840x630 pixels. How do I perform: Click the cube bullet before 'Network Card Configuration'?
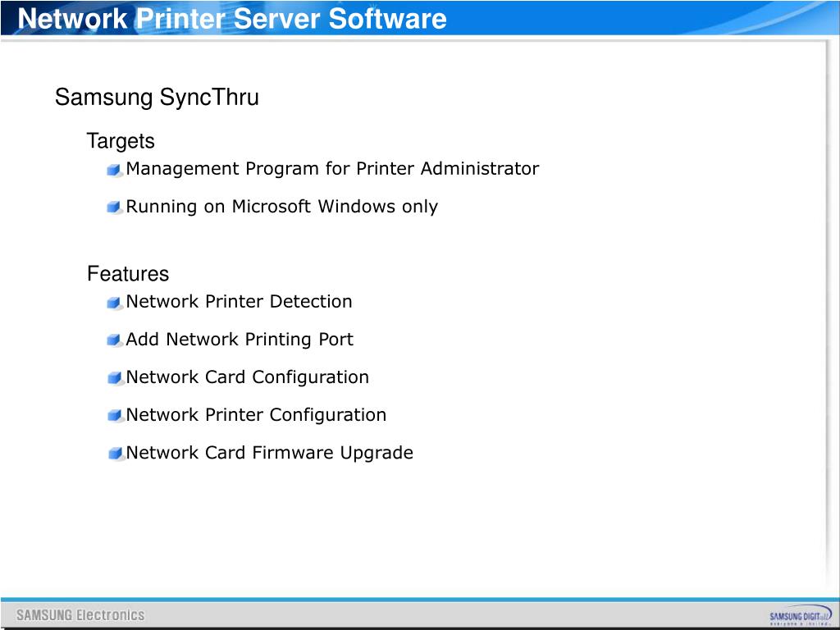pos(115,378)
